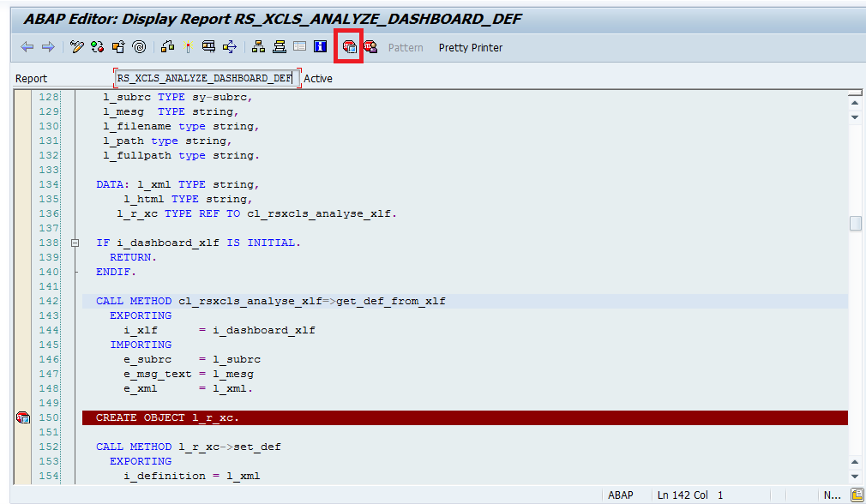Click 'i_xlf = i_dashboard_xlf' line
The height and width of the screenshot is (504, 866).
tap(220, 330)
